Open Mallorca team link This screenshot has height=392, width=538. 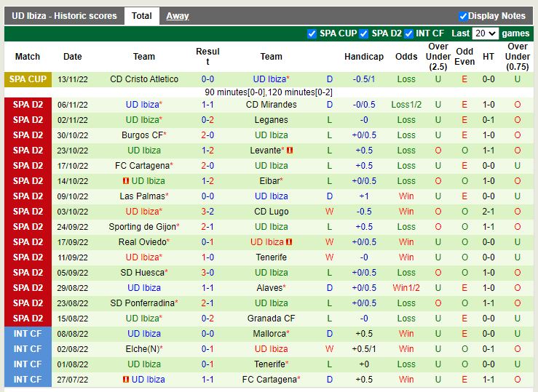[269, 333]
